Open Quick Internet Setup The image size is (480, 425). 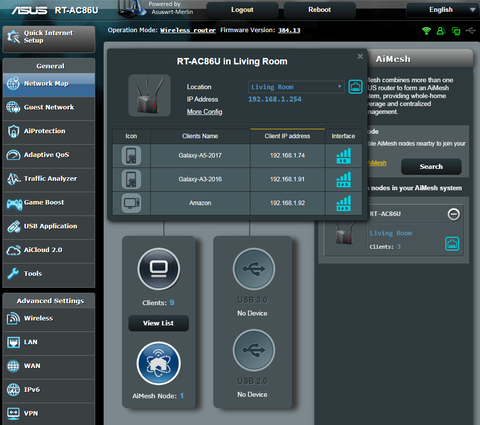49,39
